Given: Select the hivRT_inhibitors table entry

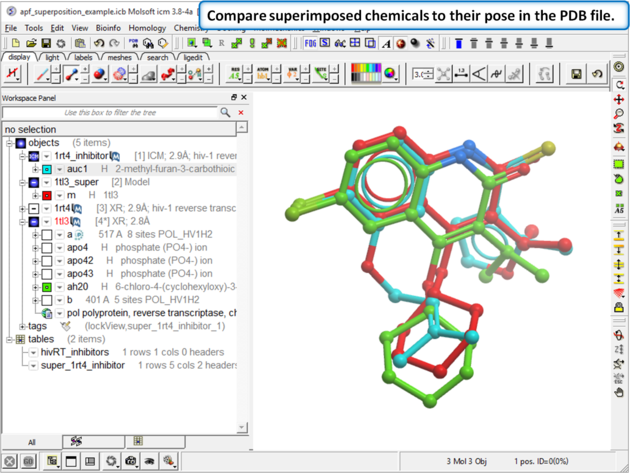Looking at the screenshot, I should pos(75,352).
